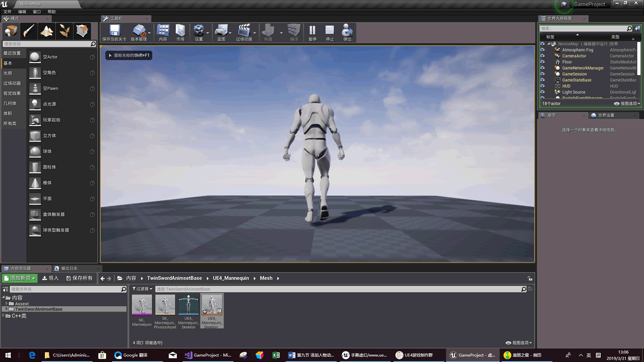Open 设置 dropdown arrow
This screenshot has height=362, width=644.
[208, 33]
